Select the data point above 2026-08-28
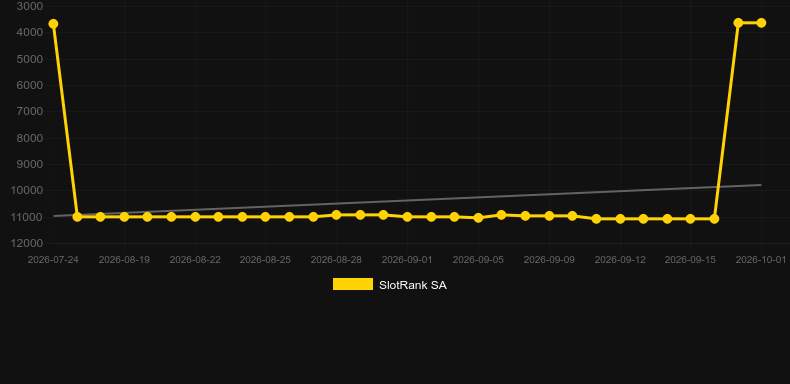The width and height of the screenshot is (790, 384). pyautogui.click(x=337, y=215)
